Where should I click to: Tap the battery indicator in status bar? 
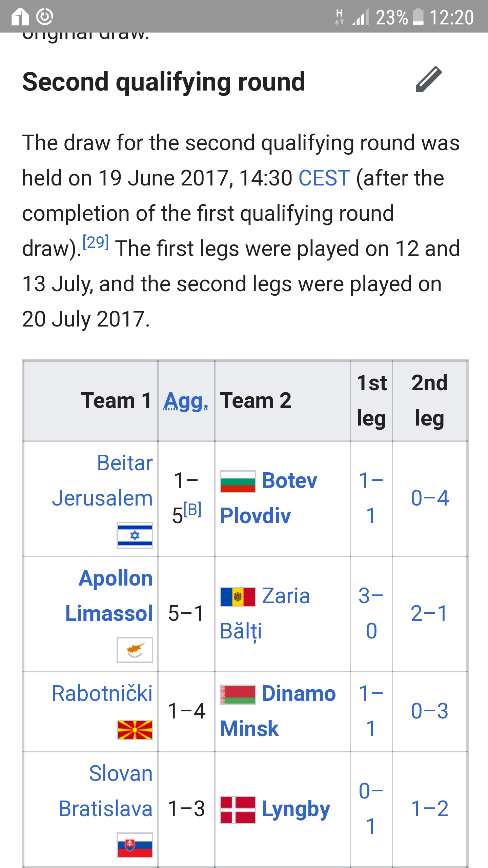pyautogui.click(x=418, y=17)
